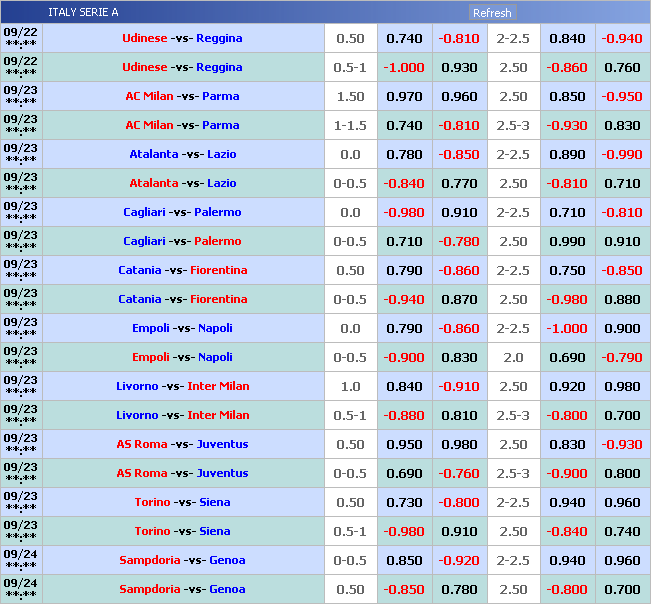This screenshot has width=651, height=604.
Task: Click the 1-1.5 handicap for AC Milan-Parma
Action: click(350, 126)
